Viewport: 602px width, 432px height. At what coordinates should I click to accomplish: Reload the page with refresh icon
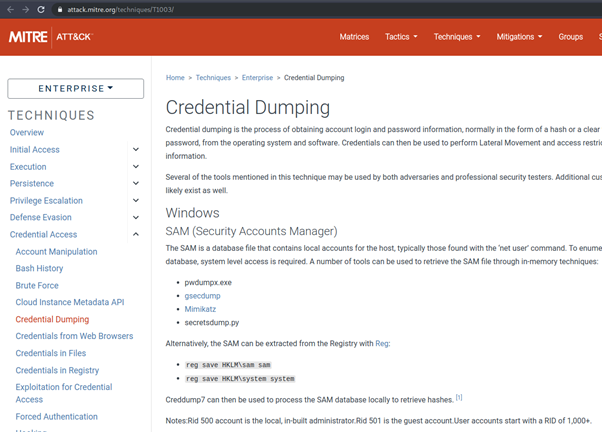41,9
